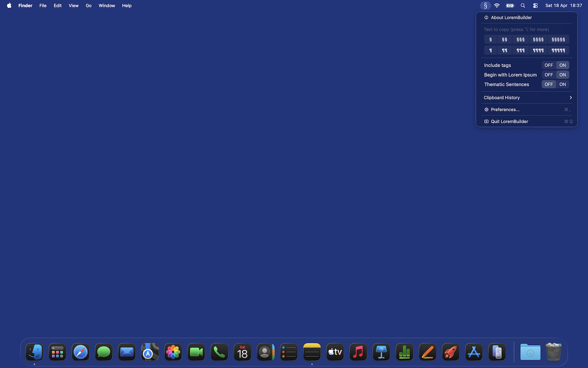Select Quit LoremBuilder
The width and height of the screenshot is (588, 368).
509,121
